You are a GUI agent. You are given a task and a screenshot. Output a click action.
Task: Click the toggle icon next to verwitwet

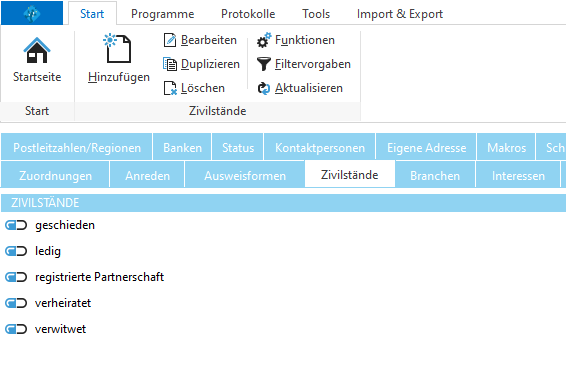click(16, 329)
